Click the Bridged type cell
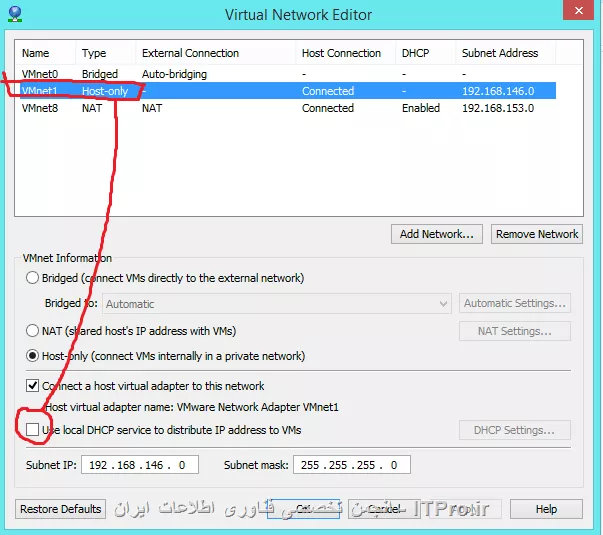This screenshot has height=535, width=603. pyautogui.click(x=100, y=74)
